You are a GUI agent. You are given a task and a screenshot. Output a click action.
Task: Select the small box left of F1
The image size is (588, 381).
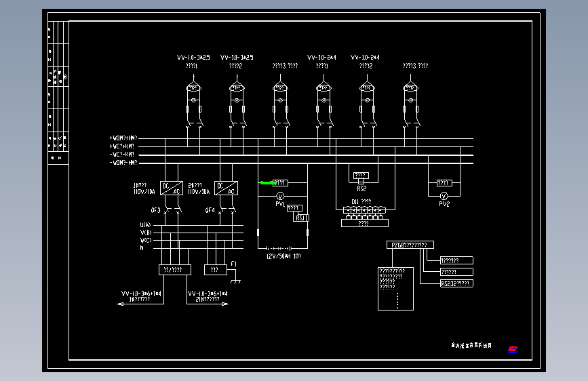[x=216, y=270]
